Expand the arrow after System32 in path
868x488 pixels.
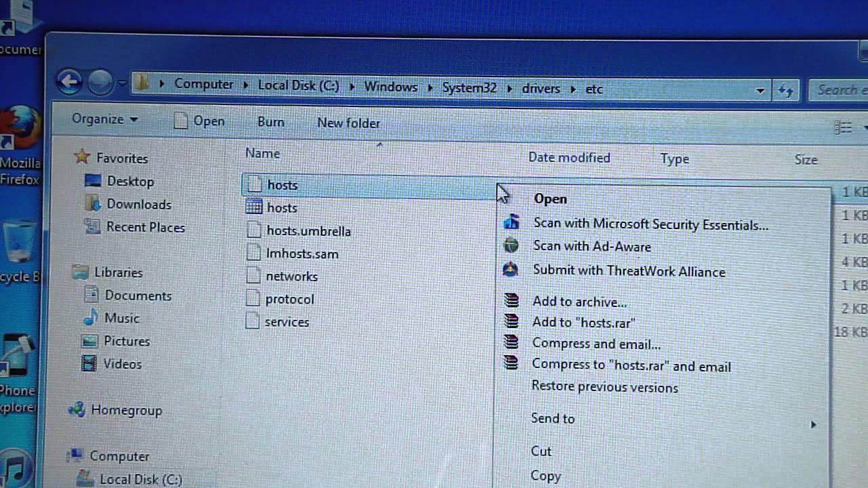coord(509,89)
